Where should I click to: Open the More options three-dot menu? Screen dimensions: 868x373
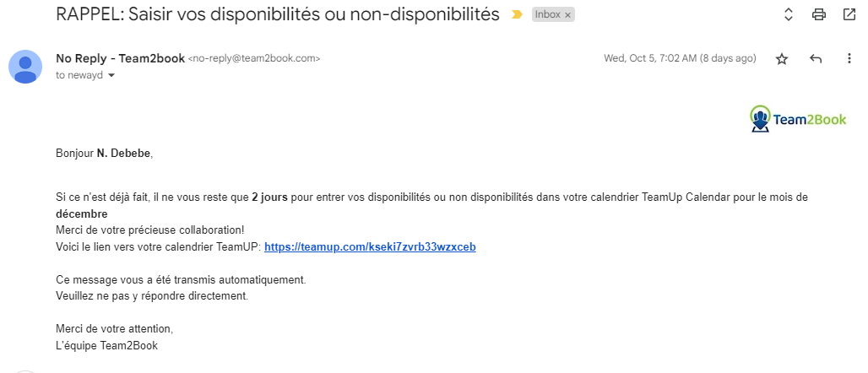849,59
